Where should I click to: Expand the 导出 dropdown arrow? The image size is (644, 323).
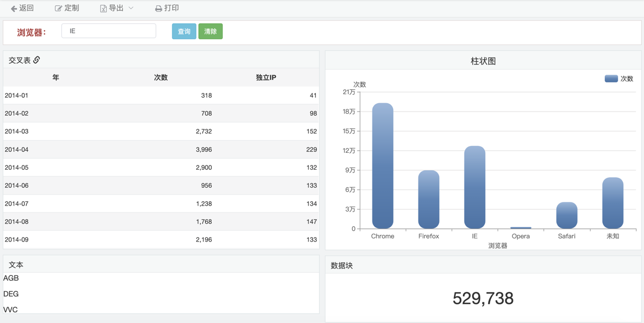(x=131, y=8)
